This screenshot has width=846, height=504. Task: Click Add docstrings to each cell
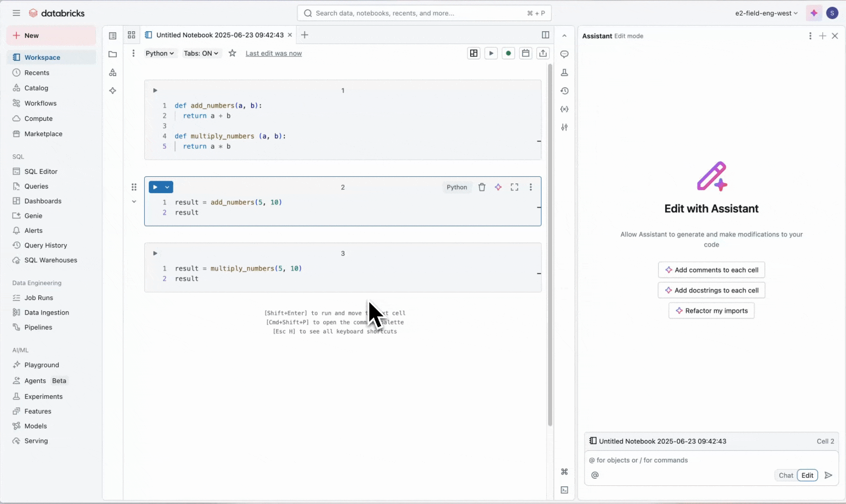pos(712,290)
